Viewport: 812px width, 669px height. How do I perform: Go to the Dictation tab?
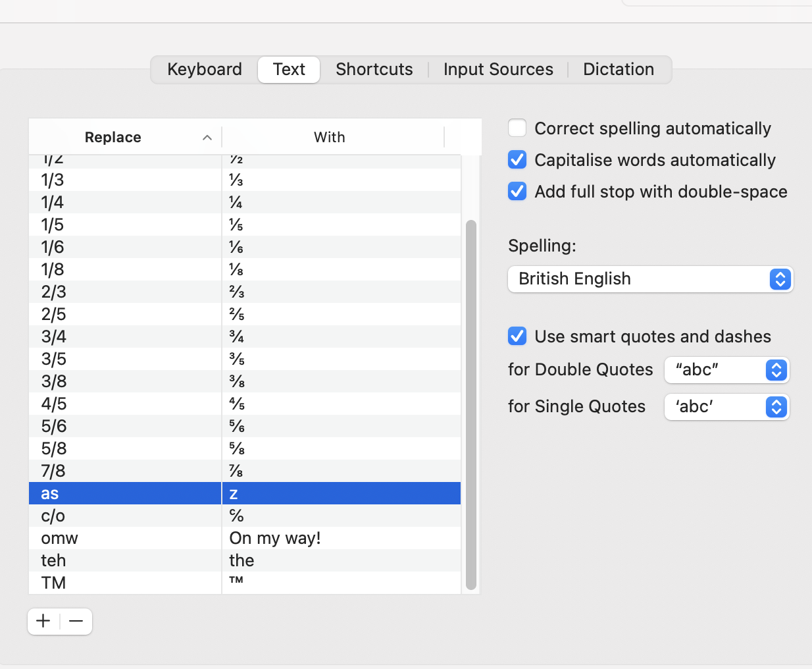tap(619, 70)
